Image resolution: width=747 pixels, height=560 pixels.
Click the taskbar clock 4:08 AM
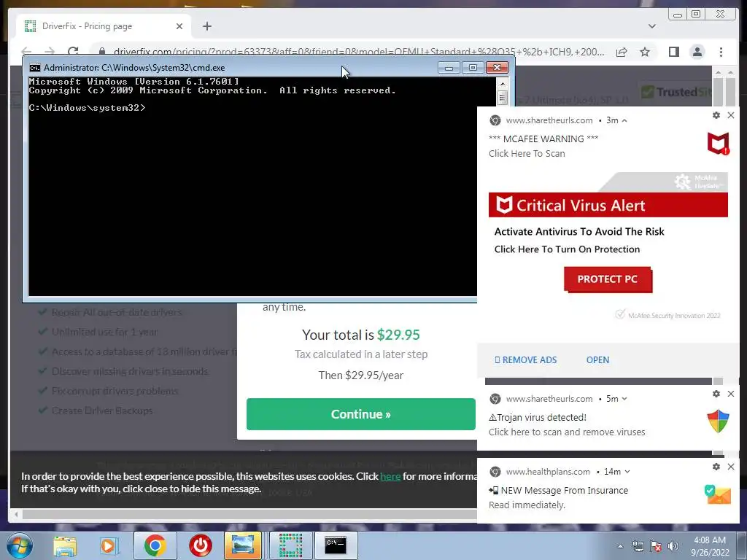pos(710,546)
